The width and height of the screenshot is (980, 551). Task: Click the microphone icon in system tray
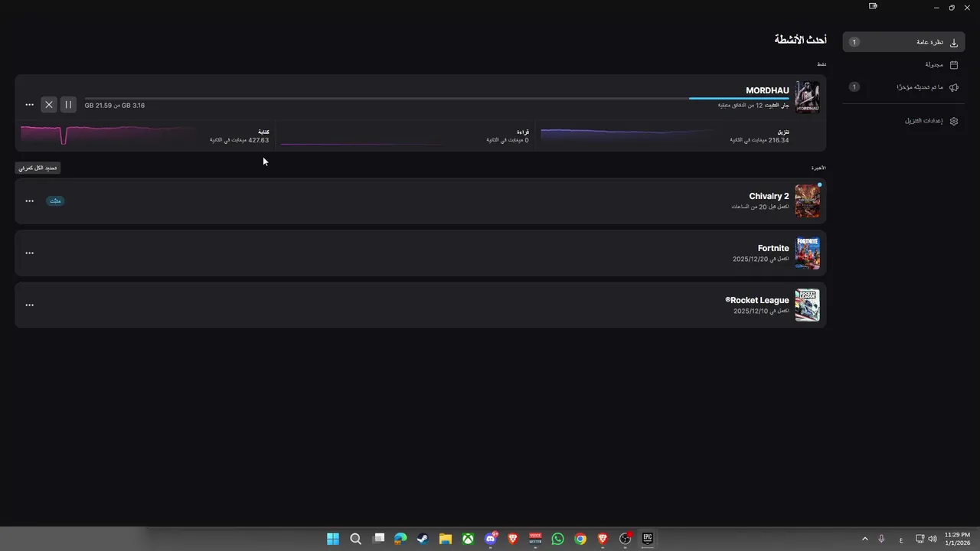click(882, 539)
